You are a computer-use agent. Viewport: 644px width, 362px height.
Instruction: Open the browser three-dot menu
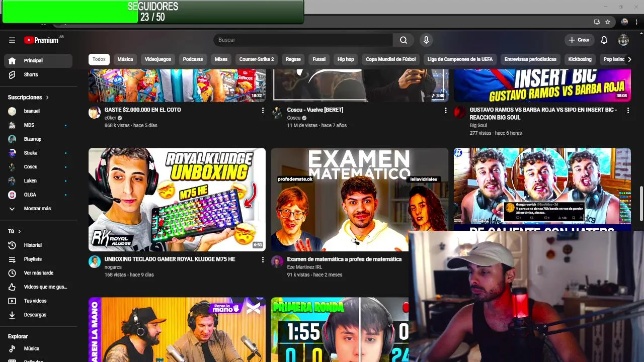[x=637, y=22]
